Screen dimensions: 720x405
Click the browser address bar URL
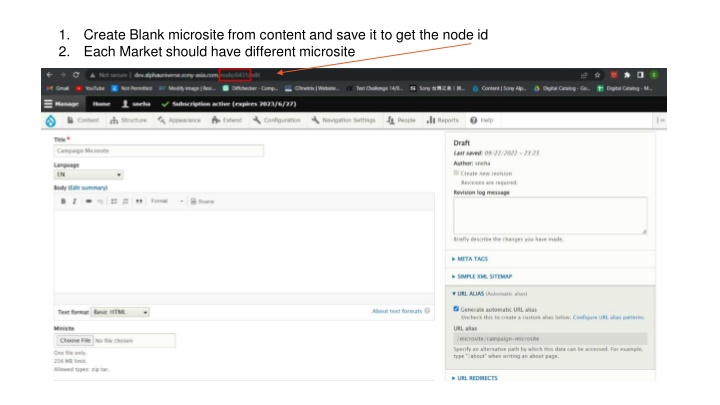197,75
